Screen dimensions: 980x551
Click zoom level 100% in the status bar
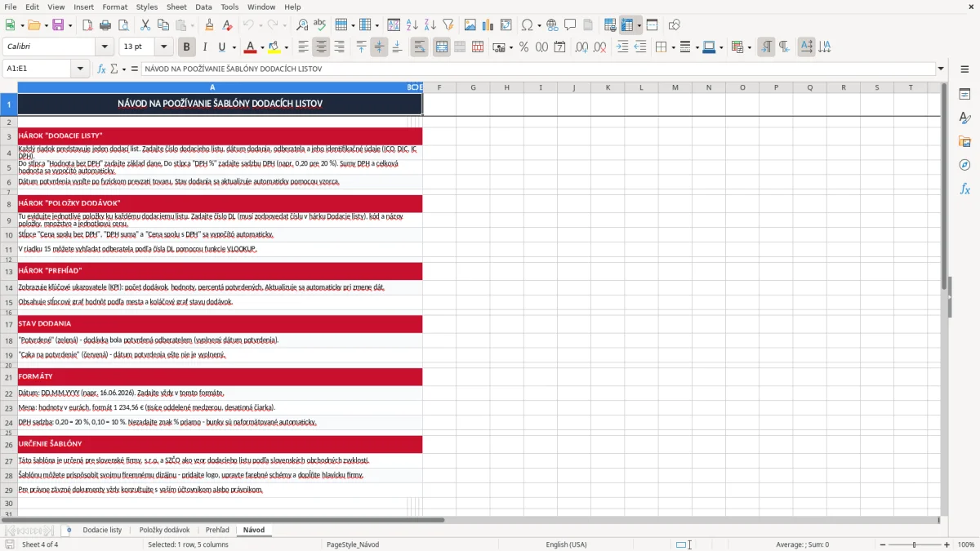point(966,544)
